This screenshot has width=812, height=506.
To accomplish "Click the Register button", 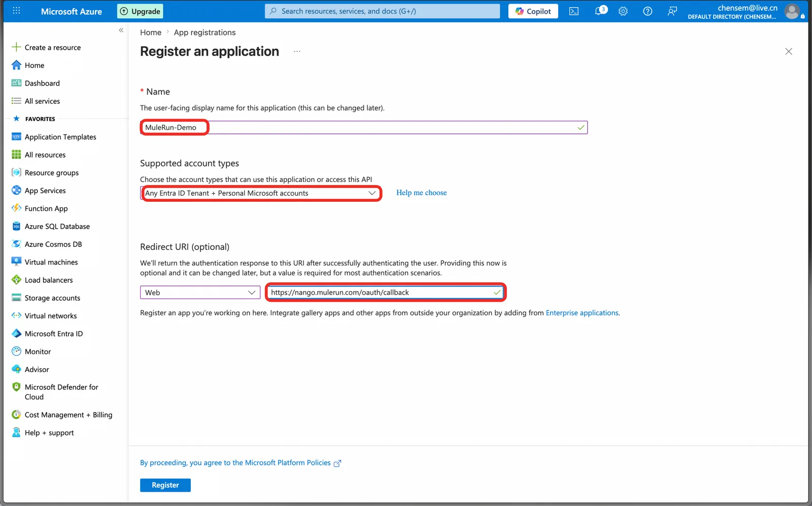I will (x=165, y=485).
